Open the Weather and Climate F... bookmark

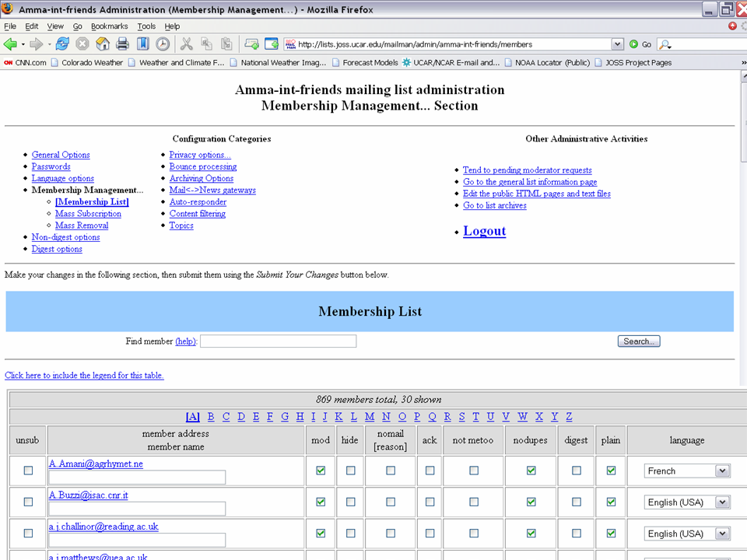click(177, 62)
